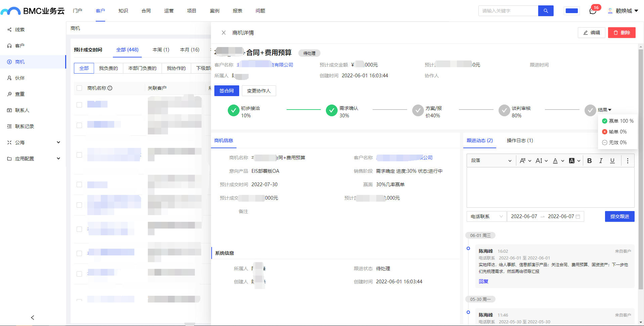Click the 方案/报价 stage check icon
The image size is (644, 326).
(x=418, y=110)
